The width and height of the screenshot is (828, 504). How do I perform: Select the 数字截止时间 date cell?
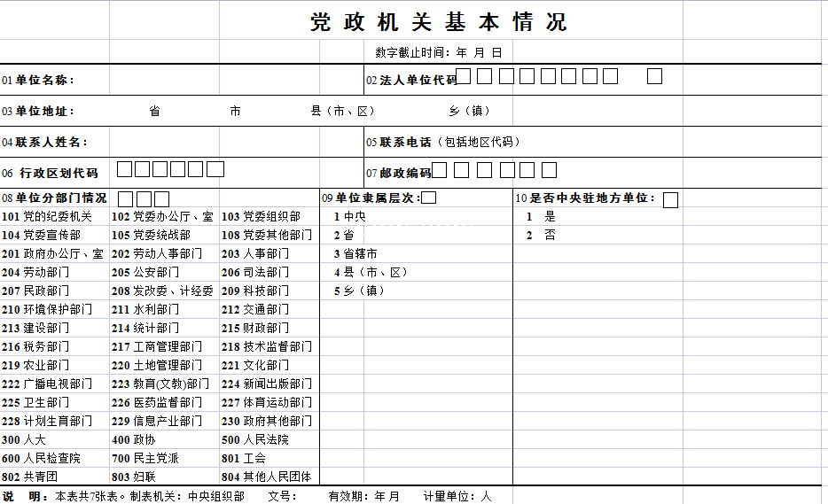coord(439,52)
